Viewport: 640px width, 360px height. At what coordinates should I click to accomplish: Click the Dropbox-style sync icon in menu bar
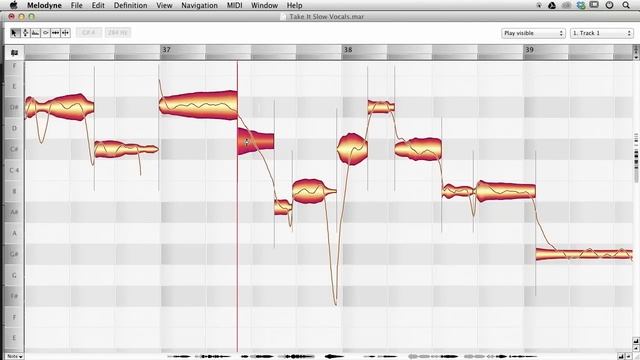click(581, 5)
